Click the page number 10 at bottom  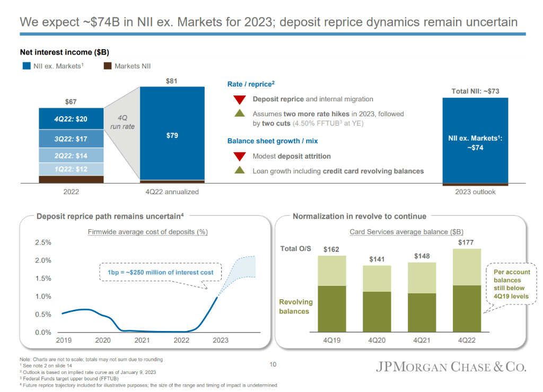pos(274,364)
